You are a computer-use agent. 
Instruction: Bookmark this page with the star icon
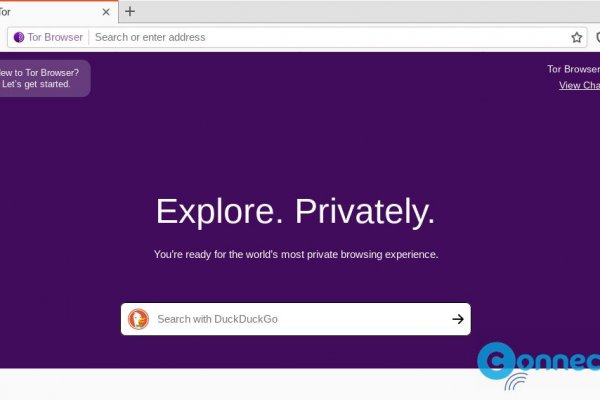pyautogui.click(x=577, y=37)
